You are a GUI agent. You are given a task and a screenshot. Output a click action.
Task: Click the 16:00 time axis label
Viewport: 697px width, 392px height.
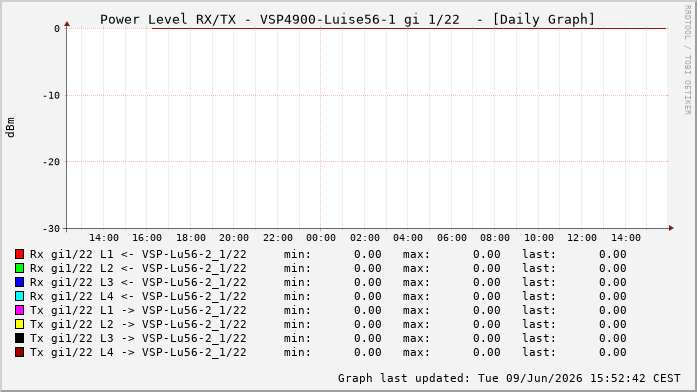pos(147,238)
